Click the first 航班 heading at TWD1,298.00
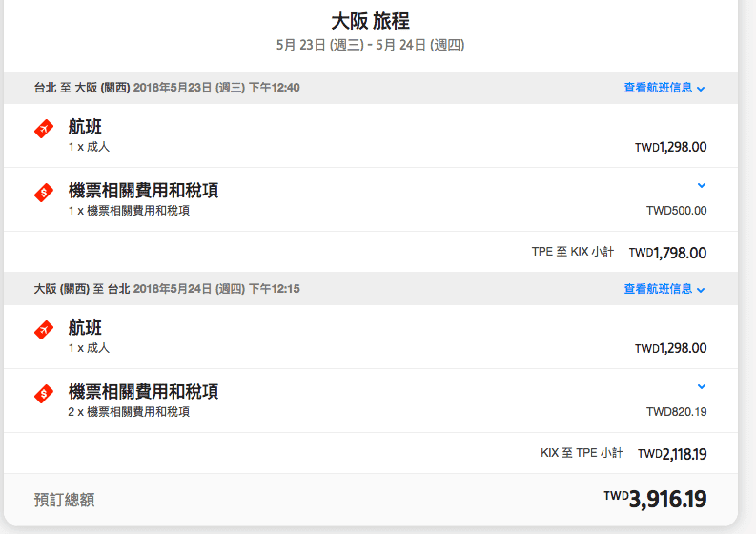 click(x=85, y=127)
